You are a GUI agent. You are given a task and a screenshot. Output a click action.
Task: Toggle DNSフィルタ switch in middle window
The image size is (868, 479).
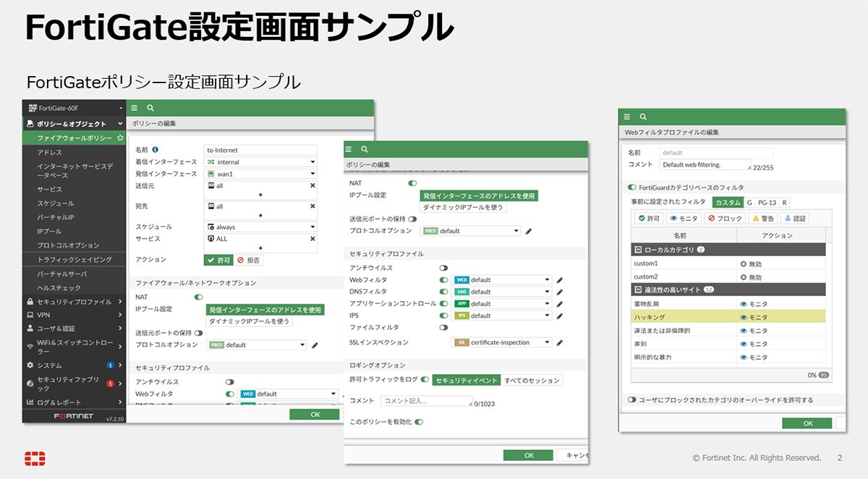pyautogui.click(x=443, y=292)
